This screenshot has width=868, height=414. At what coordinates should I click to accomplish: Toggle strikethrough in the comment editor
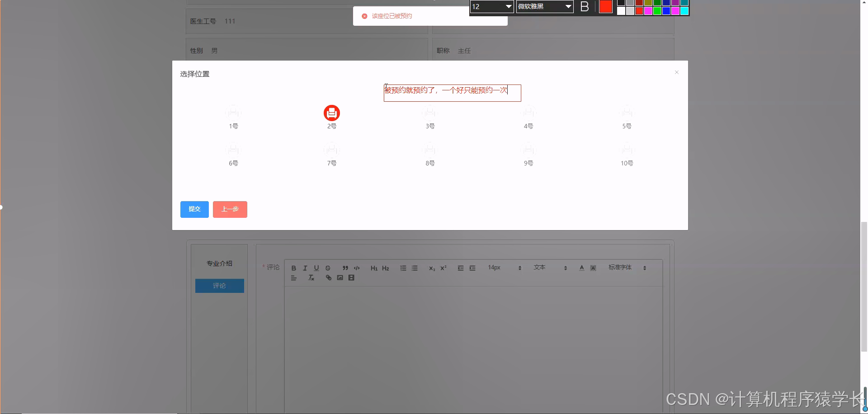328,268
